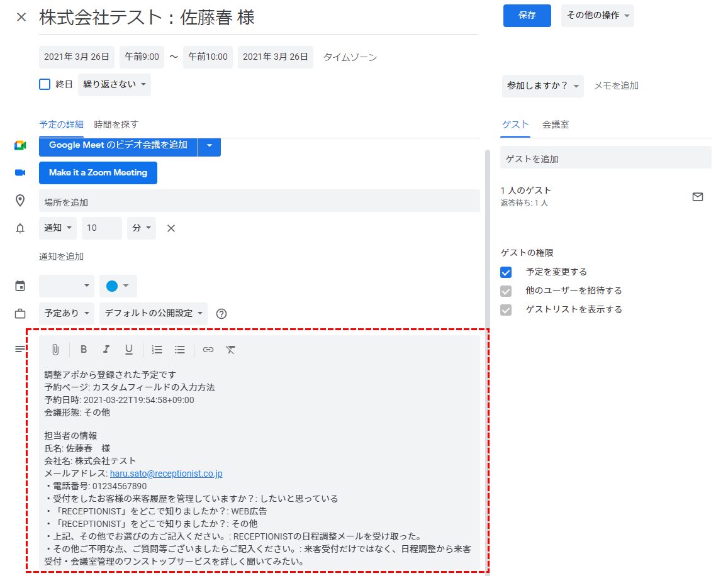This screenshot has width=728, height=576.
Task: Email guests using the envelope icon
Action: click(697, 197)
